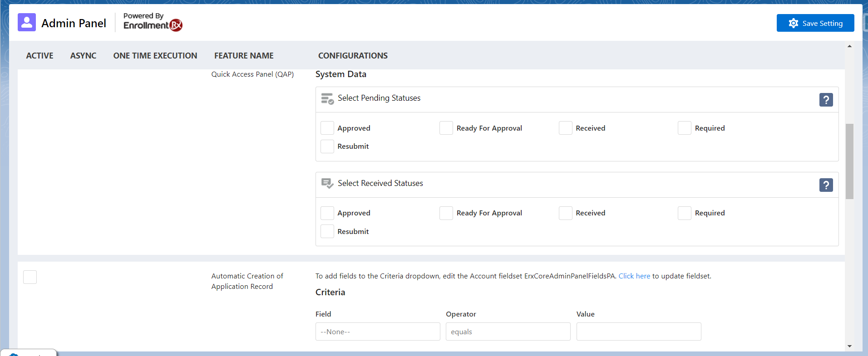Expand the Operator equals dropdown
The image size is (868, 356).
(x=508, y=332)
